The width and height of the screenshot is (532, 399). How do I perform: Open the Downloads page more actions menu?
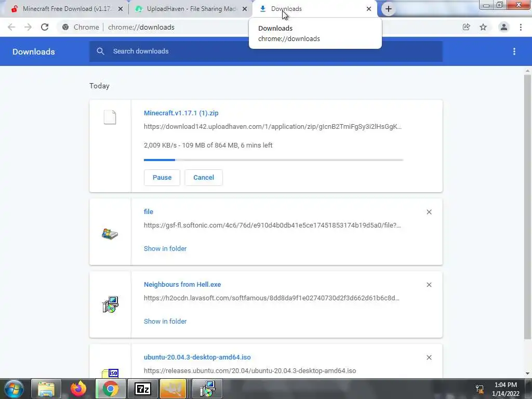pyautogui.click(x=514, y=51)
